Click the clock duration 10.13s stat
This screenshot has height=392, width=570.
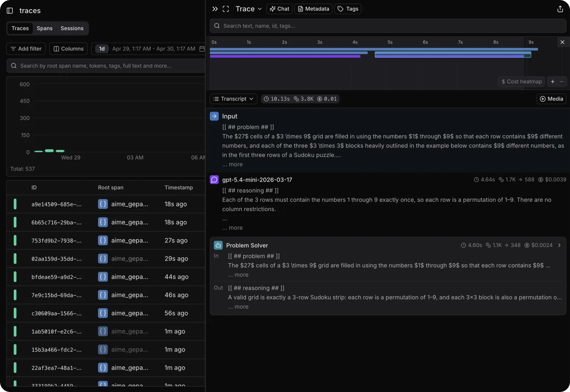click(276, 99)
